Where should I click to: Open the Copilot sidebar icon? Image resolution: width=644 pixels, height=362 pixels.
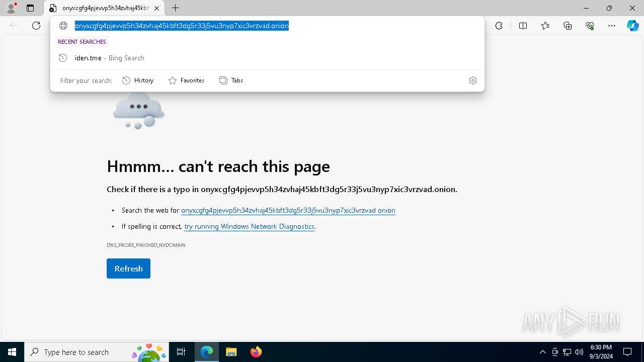(x=632, y=26)
